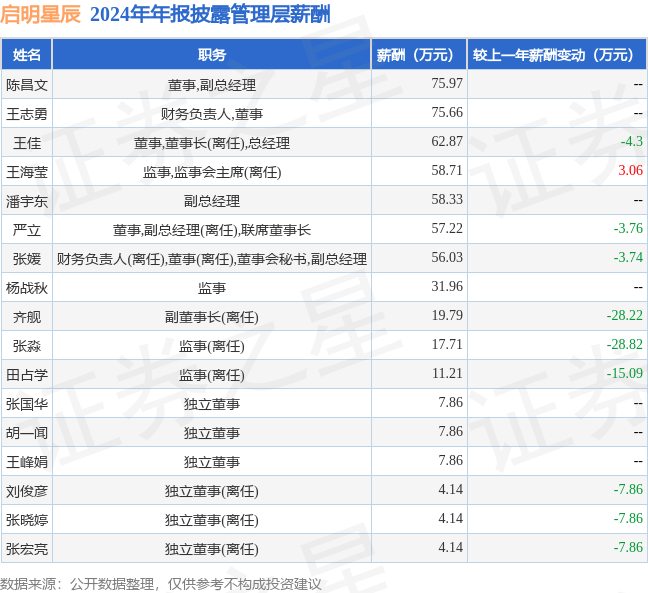Click the position 财务负责人,董事

pyautogui.click(x=212, y=114)
